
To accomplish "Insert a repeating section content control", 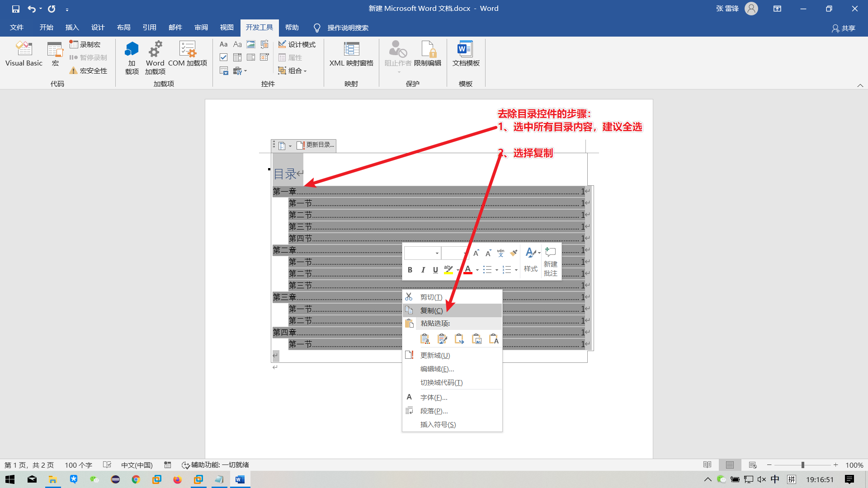I will 224,70.
